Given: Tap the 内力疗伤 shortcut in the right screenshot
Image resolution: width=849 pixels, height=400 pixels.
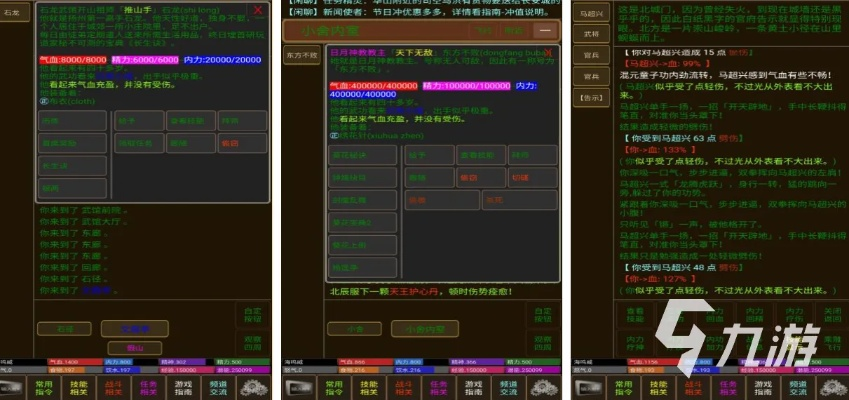Looking at the screenshot, I should (x=794, y=315).
